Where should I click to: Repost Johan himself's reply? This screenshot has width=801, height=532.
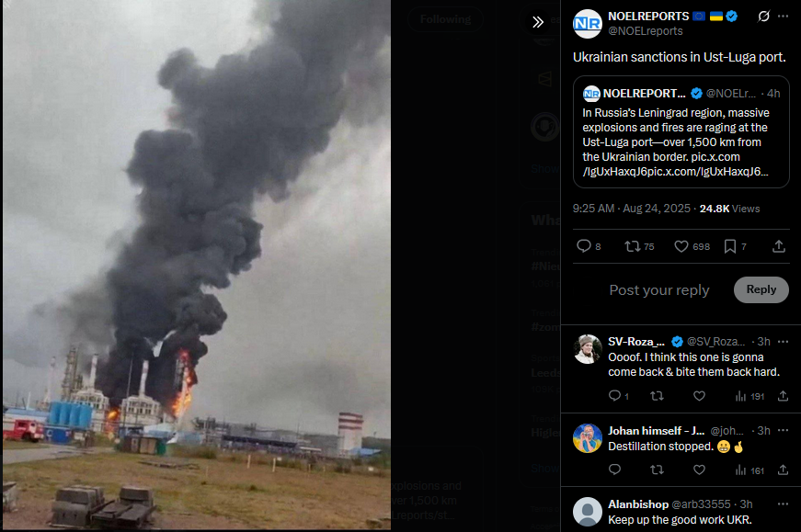click(x=657, y=470)
